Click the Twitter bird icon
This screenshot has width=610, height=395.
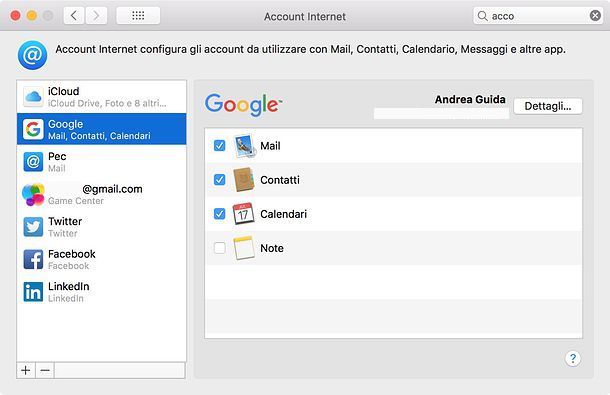33,227
